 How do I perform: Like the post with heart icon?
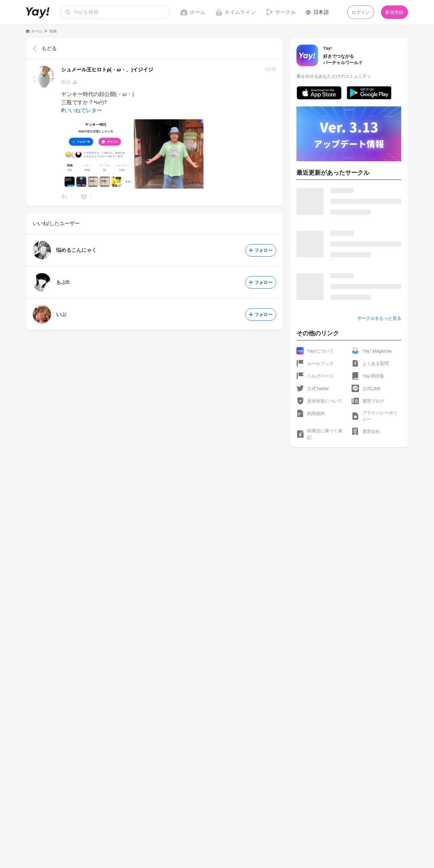[x=84, y=197]
